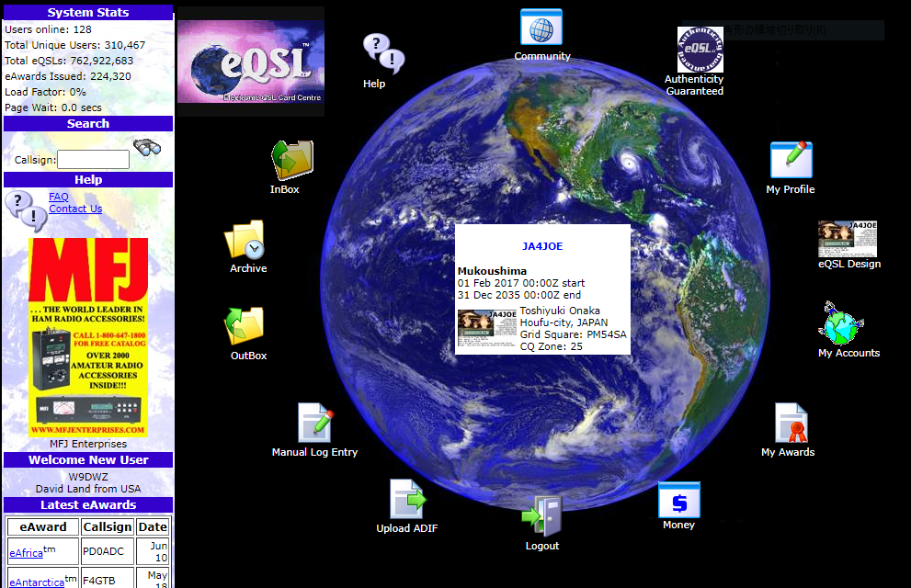
Task: Click the Mukoushima text in the popup
Action: click(x=492, y=271)
